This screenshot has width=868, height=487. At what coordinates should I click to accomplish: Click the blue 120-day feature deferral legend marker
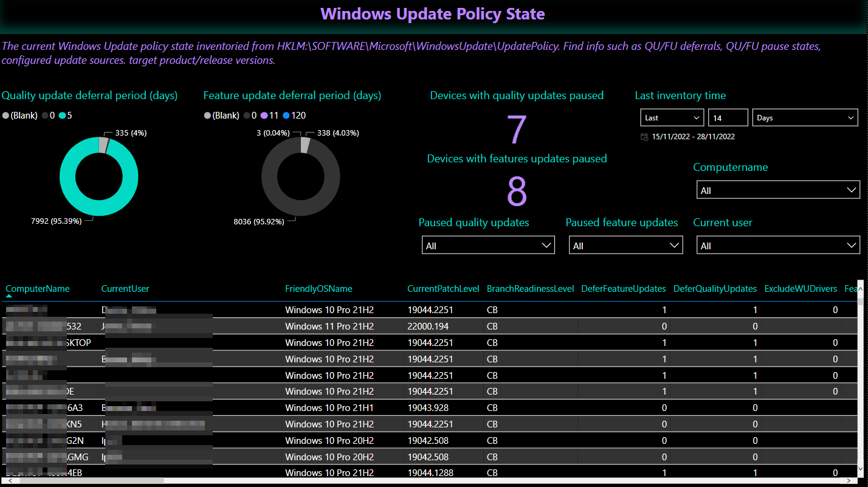pos(286,116)
